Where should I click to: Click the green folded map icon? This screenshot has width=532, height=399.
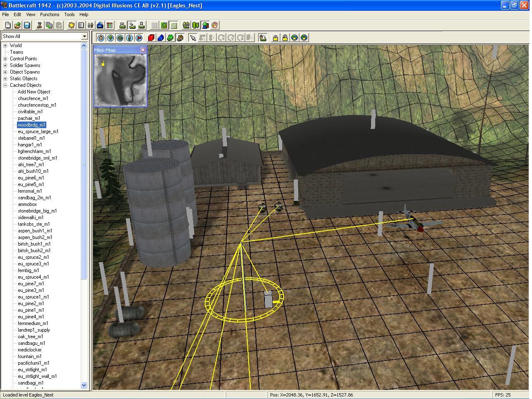coord(196,25)
